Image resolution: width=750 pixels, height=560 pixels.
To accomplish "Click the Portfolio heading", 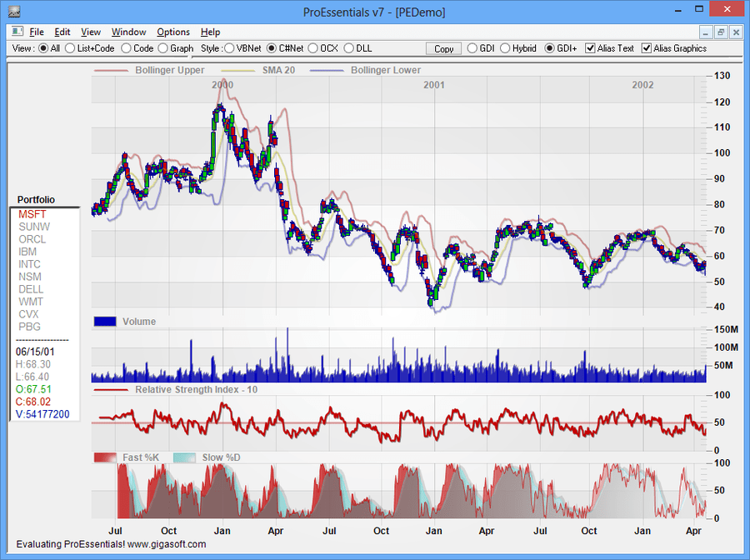I will (x=36, y=199).
